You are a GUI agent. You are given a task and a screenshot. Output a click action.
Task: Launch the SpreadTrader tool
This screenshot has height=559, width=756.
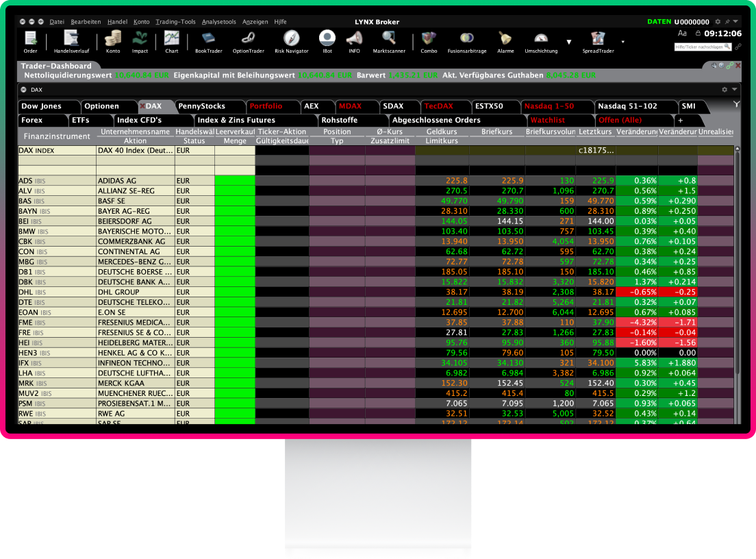[598, 42]
